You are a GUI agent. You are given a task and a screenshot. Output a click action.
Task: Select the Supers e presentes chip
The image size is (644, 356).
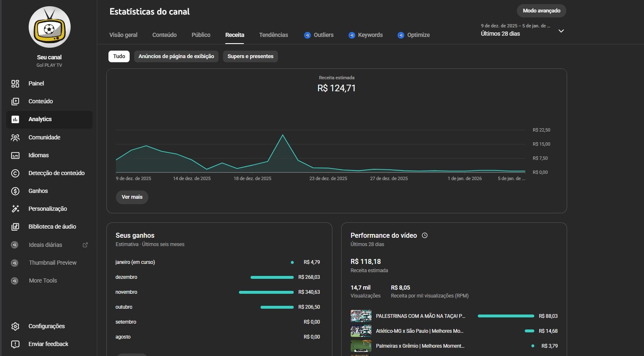click(250, 56)
